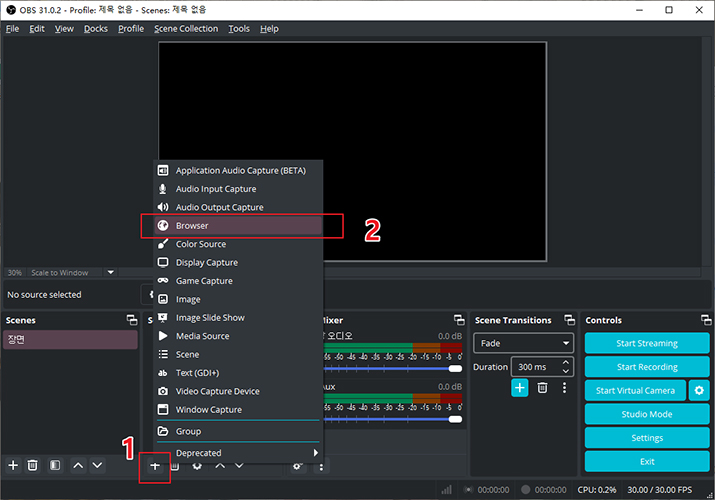Open virtual camera settings gear

tap(699, 391)
